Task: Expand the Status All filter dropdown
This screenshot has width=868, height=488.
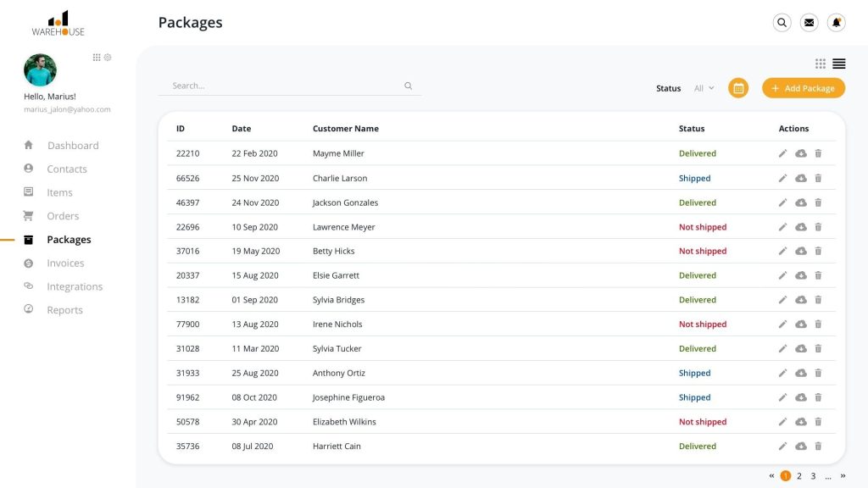Action: click(704, 88)
